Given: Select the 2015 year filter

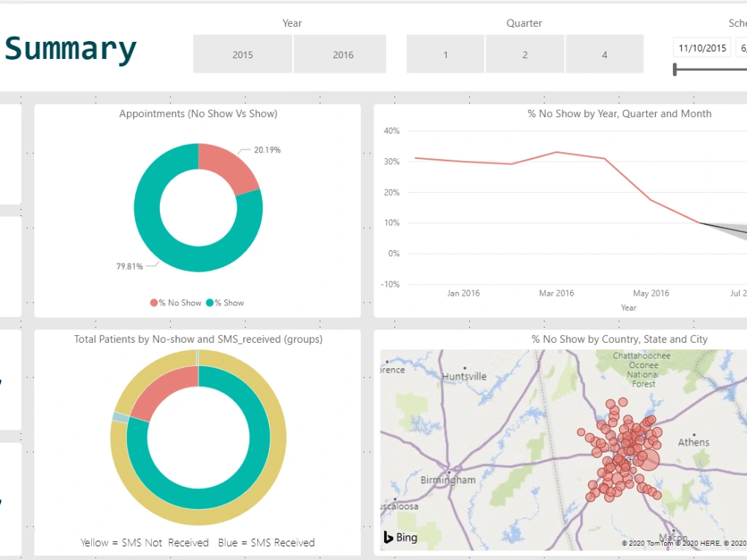Looking at the screenshot, I should pyautogui.click(x=242, y=54).
